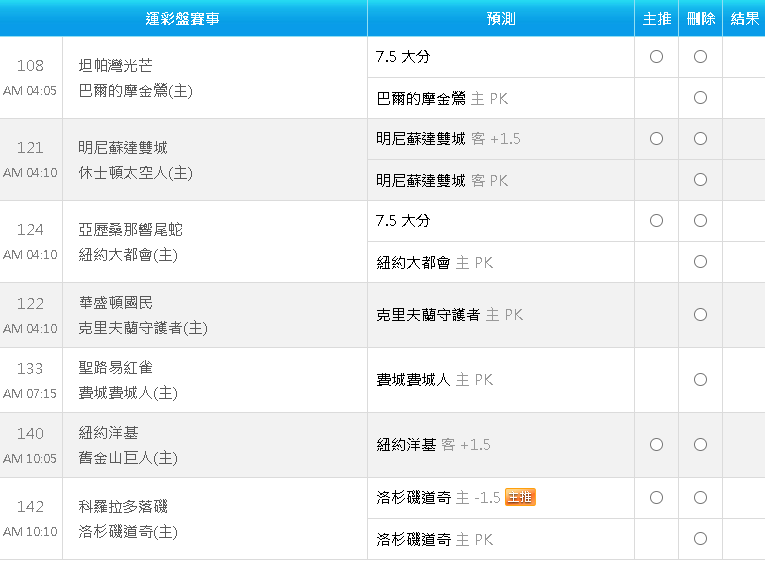Screen dimensions: 765x561
Task: Select 刪除 radio for 明尼蘇達雙城 客 PK
Action: (700, 180)
